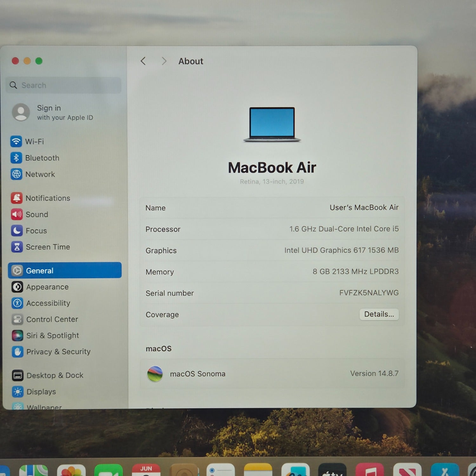The image size is (476, 476).
Task: Click the name "User's MacBook Air"
Action: tap(364, 208)
